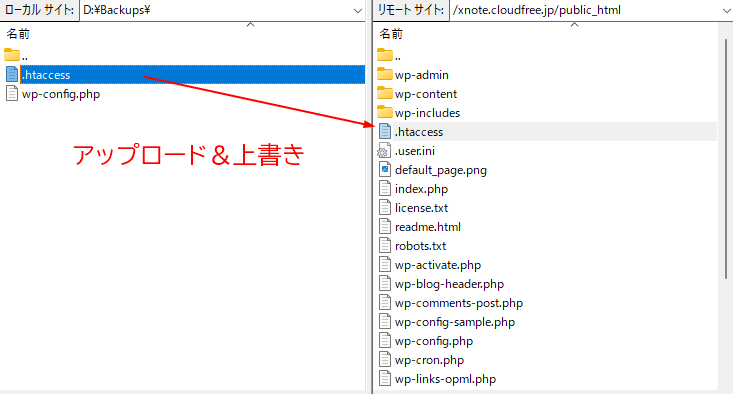Viewport: 733px width, 394px height.
Task: Click the リモート サイト label
Action: [x=410, y=10]
